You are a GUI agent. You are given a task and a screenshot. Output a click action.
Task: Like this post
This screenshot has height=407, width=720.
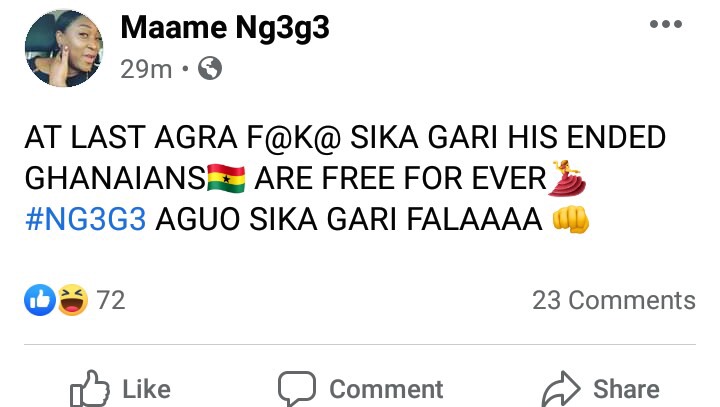[120, 389]
